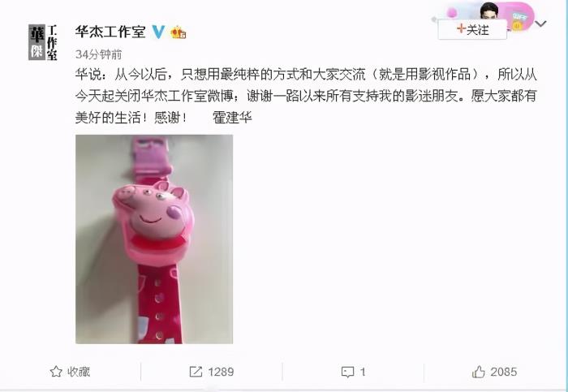This screenshot has height=392, width=568.
Task: Open the 华杰工作室 username link
Action: pyautogui.click(x=111, y=32)
